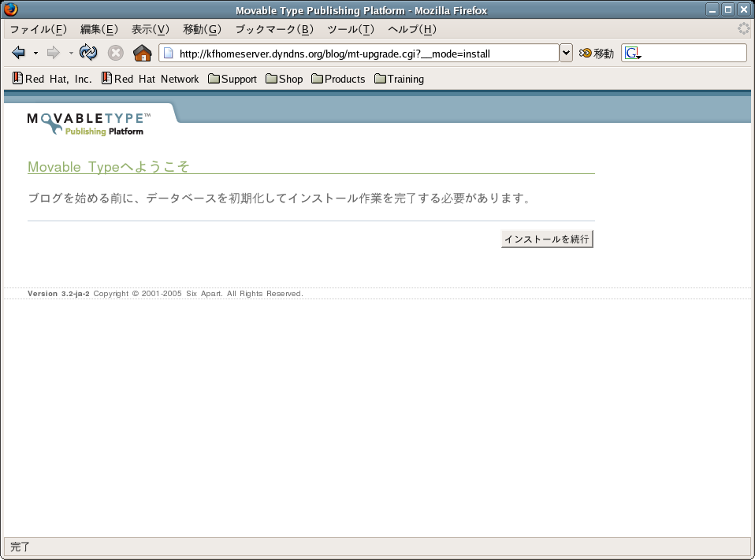Open the 編集(E) menu
Viewport: 755px width, 560px height.
99,29
